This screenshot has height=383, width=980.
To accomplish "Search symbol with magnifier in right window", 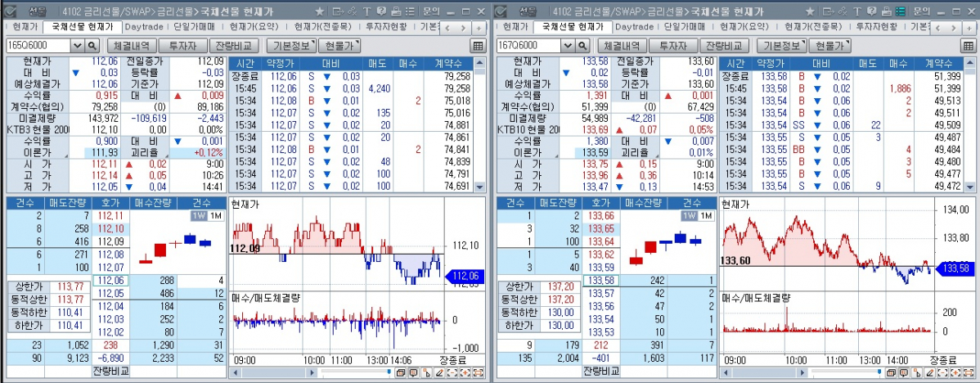I will [582, 46].
